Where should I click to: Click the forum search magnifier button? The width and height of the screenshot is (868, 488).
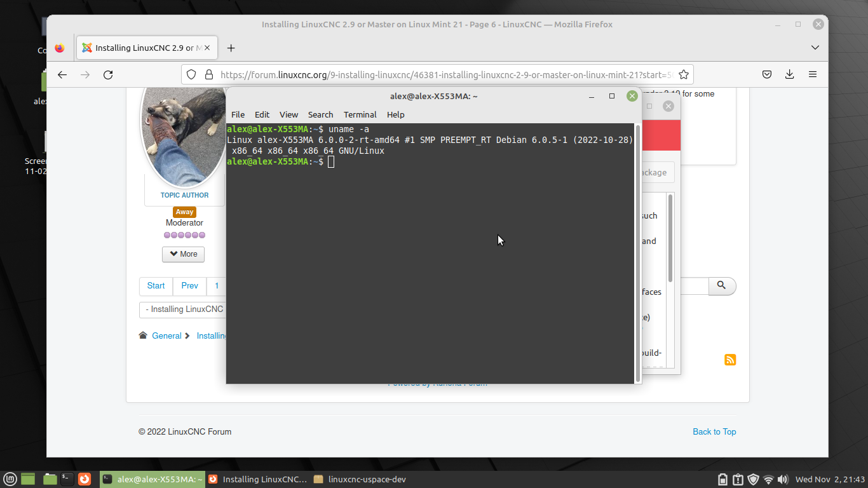pyautogui.click(x=722, y=286)
